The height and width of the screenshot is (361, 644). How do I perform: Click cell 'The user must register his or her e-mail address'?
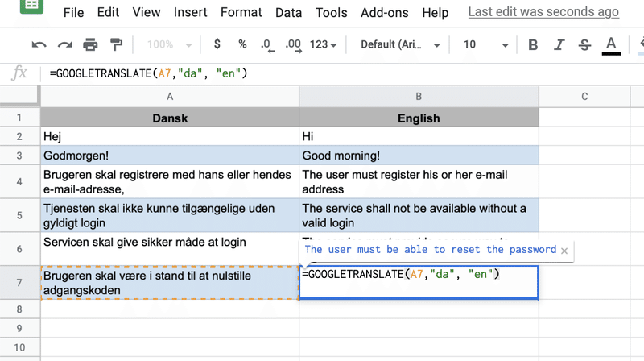click(x=419, y=182)
